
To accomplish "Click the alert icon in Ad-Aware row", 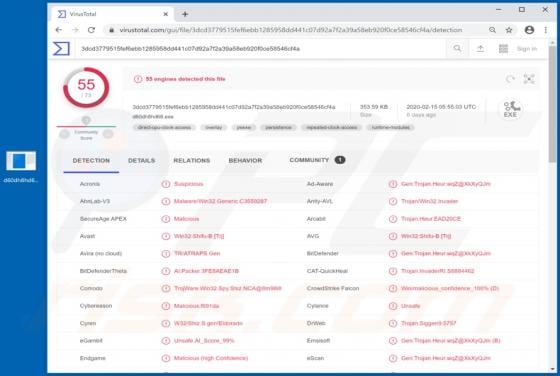I will [x=393, y=184].
